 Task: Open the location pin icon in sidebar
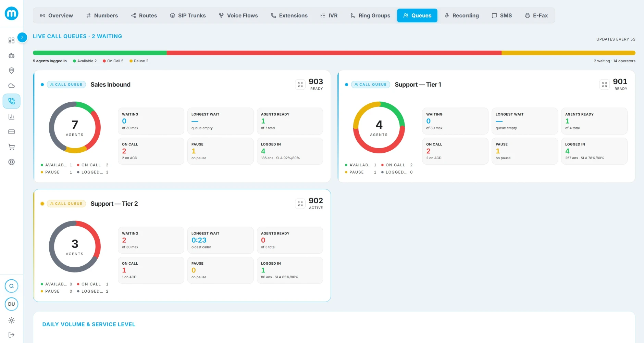[11, 71]
